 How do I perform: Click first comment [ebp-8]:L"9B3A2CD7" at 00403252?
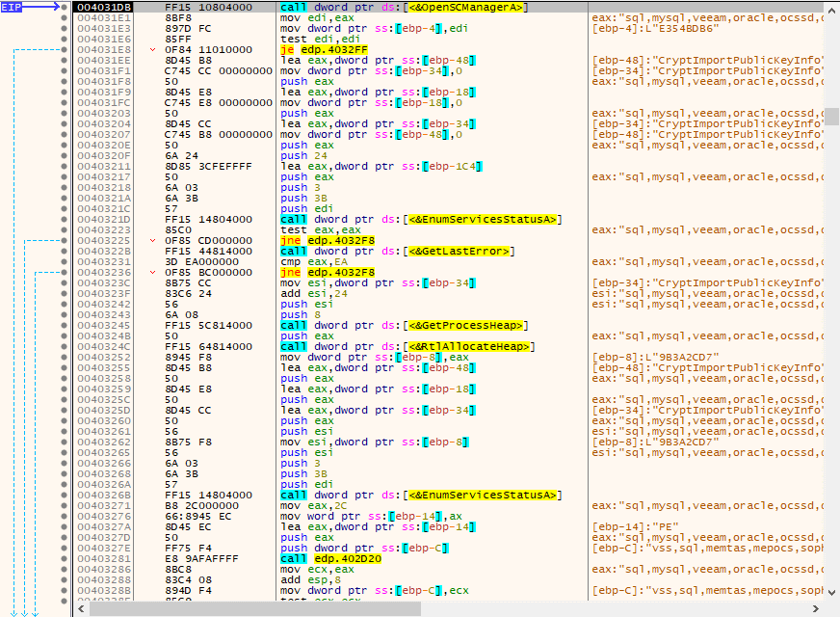coord(656,357)
